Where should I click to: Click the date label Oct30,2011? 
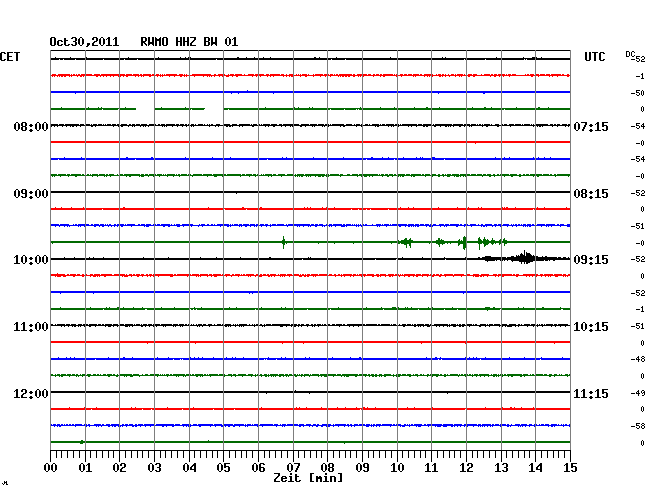tap(84, 42)
